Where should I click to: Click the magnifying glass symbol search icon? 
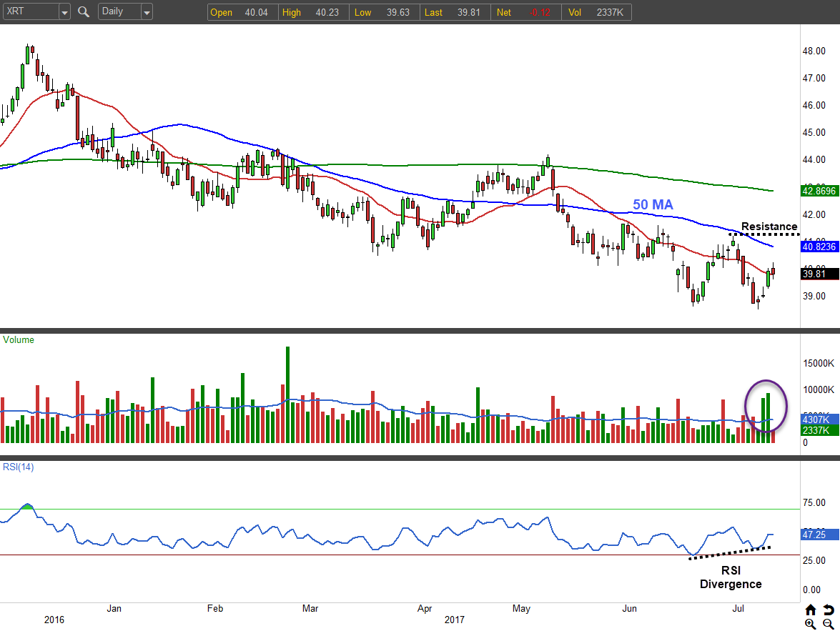click(x=84, y=11)
